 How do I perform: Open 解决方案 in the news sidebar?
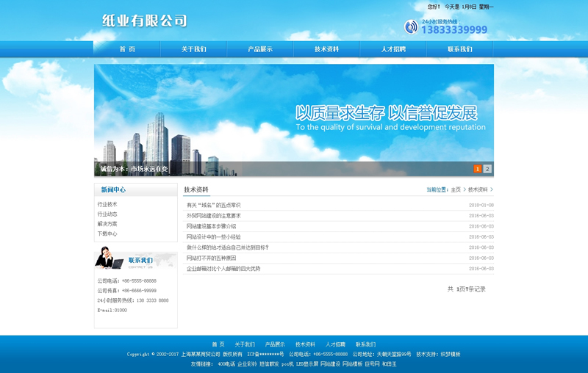click(107, 224)
